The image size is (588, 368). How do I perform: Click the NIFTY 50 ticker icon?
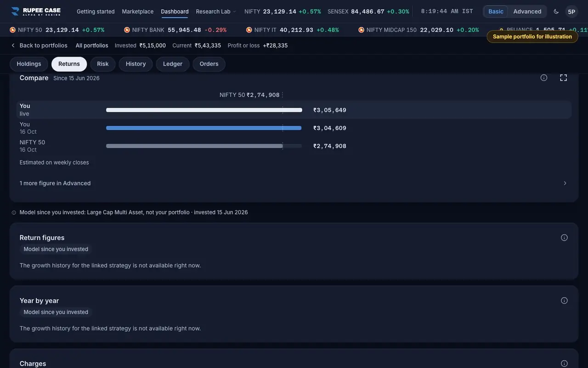tap(13, 30)
